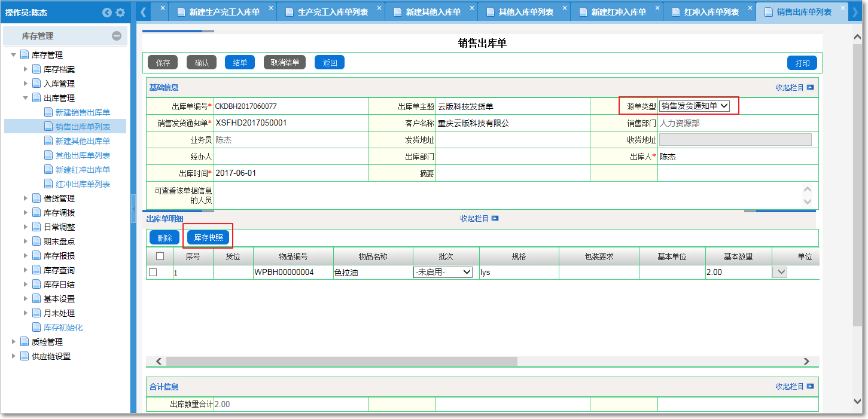Click the 出库时间 date field

pos(291,173)
